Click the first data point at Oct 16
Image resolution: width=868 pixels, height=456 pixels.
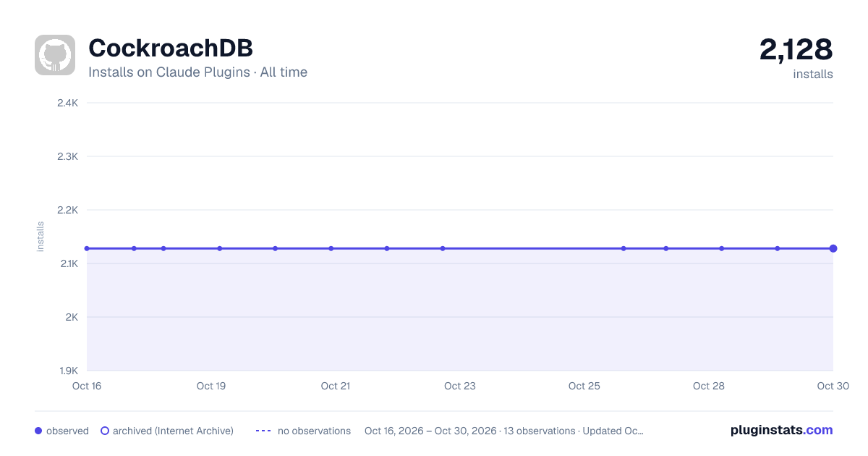(x=87, y=248)
